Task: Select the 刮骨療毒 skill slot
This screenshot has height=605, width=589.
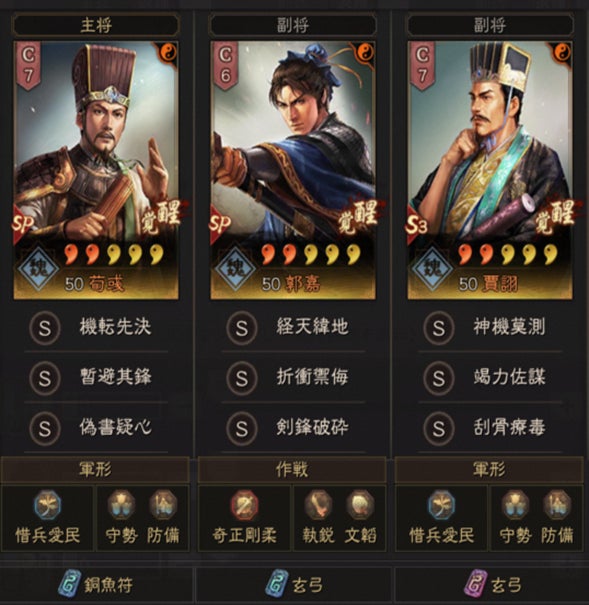Action: (x=490, y=428)
